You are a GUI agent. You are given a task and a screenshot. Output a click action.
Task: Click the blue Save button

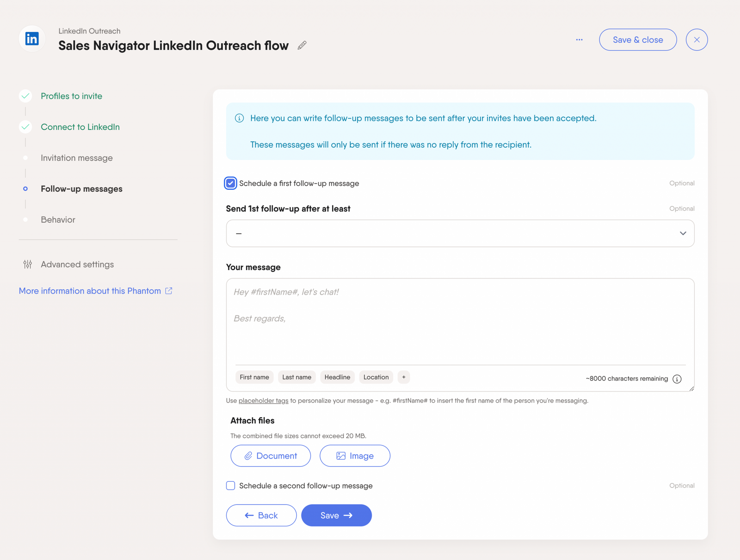[x=336, y=515]
